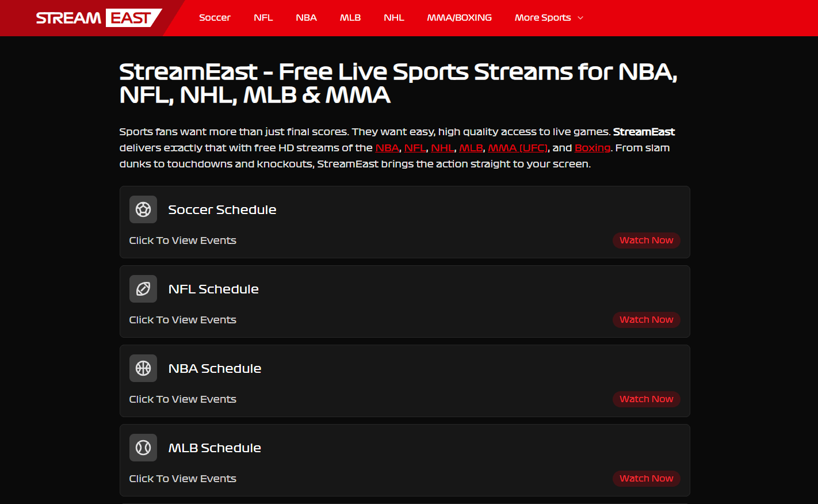Viewport: 818px width, 504px height.
Task: Open MLB from the top navigation
Action: [x=350, y=18]
